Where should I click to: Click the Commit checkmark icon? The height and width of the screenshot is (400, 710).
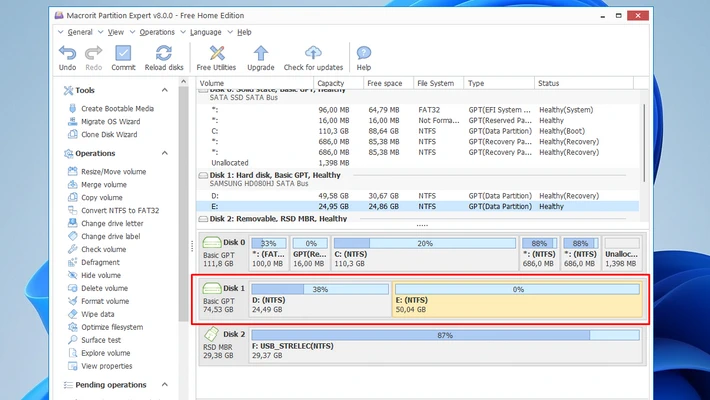[x=123, y=53]
